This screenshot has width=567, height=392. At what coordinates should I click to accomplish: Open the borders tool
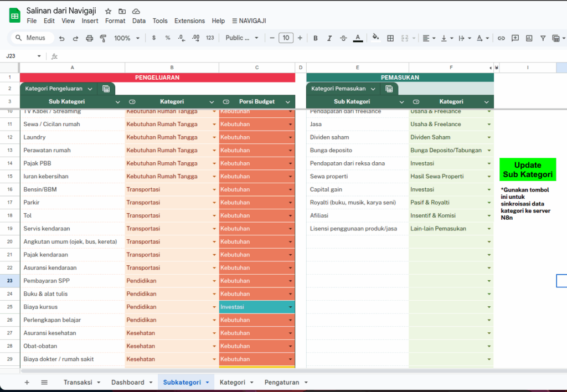point(390,38)
